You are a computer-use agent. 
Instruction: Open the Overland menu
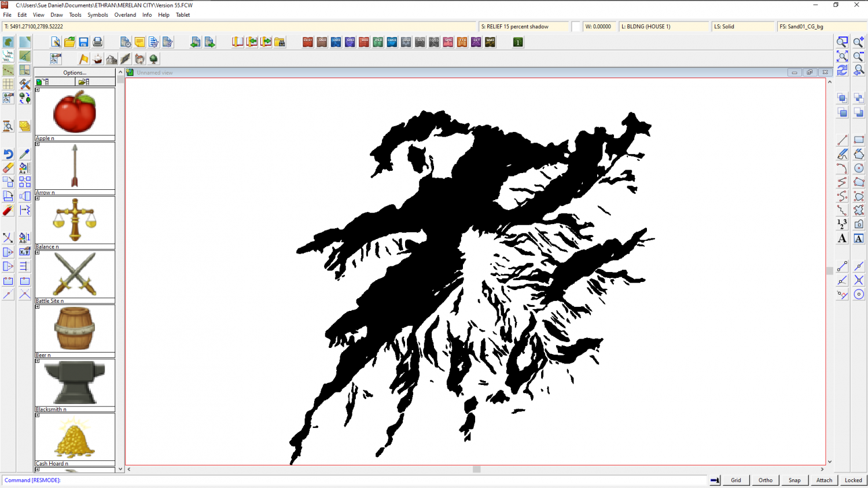[x=125, y=15]
